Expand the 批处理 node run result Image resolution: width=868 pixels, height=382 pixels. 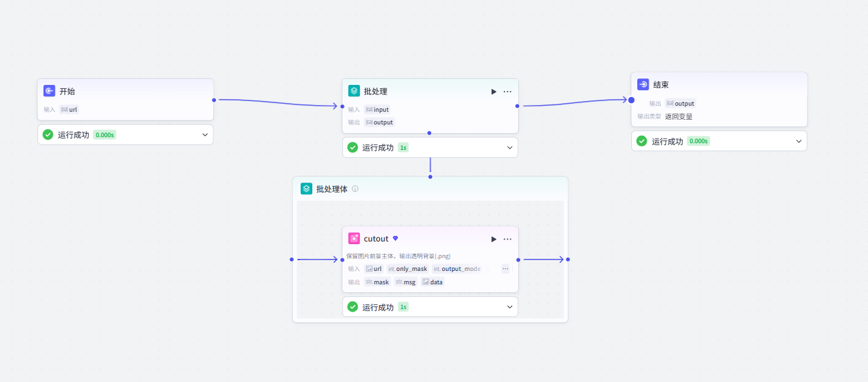pos(510,147)
